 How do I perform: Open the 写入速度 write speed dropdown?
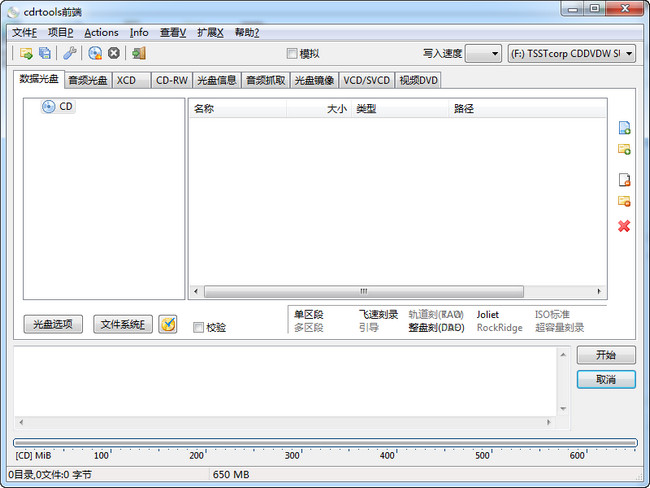coord(483,53)
